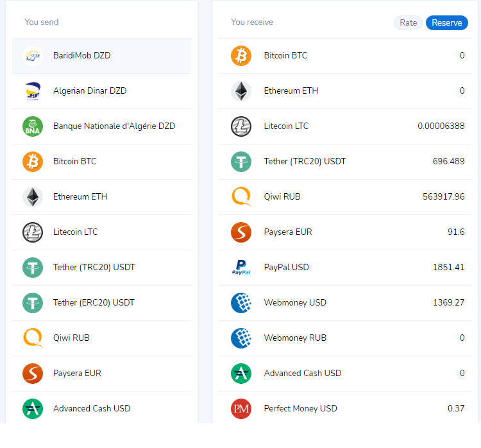Select the BaridiMob icon in You send
Image resolution: width=481 pixels, height=448 pixels.
tap(33, 56)
